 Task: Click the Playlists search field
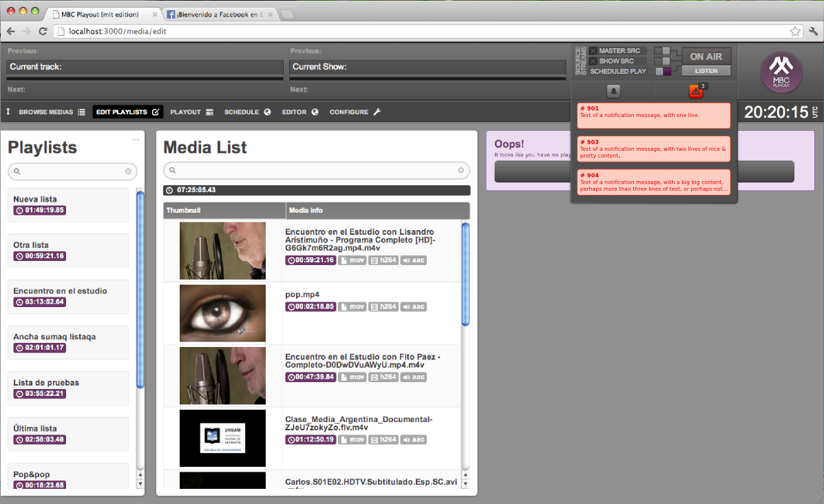(72, 171)
